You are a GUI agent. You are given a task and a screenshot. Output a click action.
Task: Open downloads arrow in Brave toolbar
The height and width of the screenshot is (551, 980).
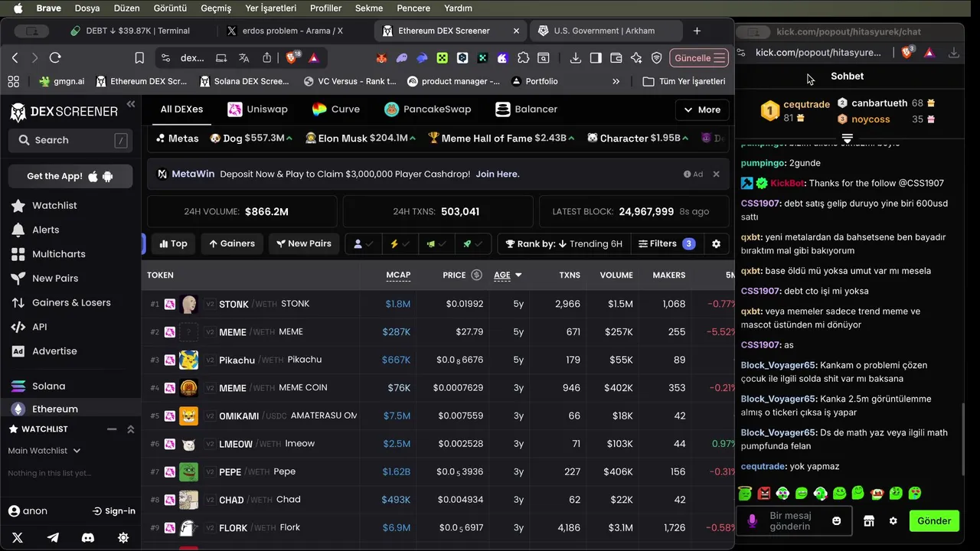[x=576, y=58]
